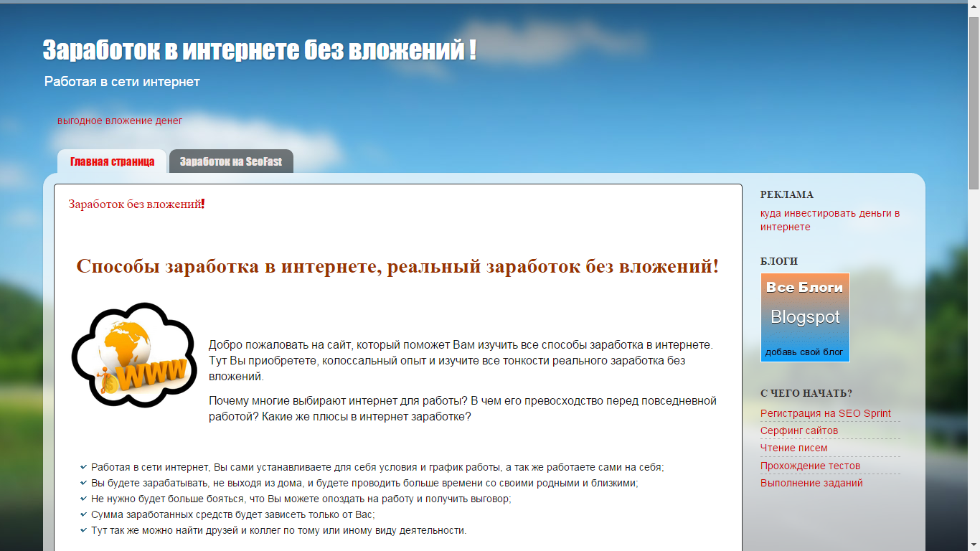The width and height of the screenshot is (980, 551).
Task: Open the Чтение писем link
Action: (794, 448)
